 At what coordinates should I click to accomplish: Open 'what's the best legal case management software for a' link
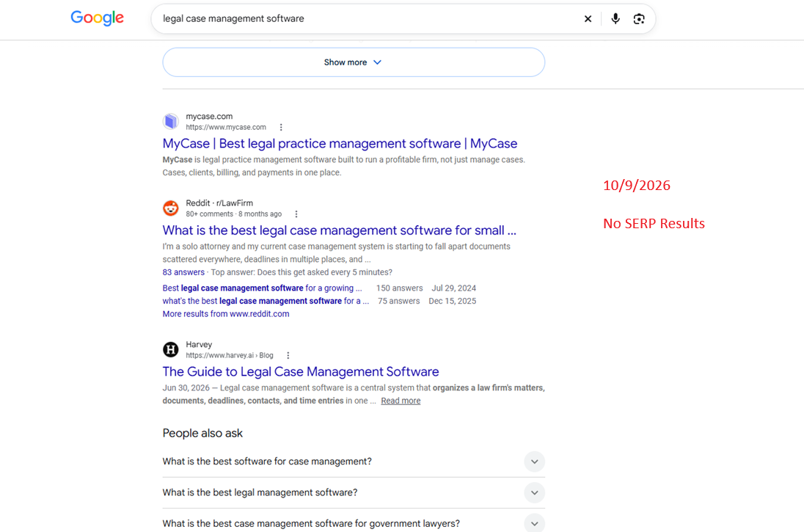(x=266, y=301)
